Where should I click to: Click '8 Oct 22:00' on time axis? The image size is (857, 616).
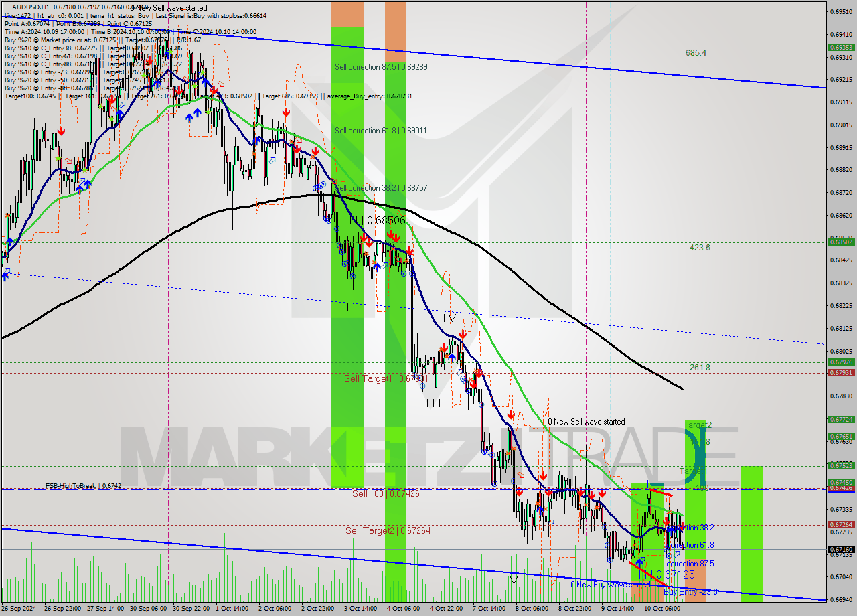click(x=575, y=609)
